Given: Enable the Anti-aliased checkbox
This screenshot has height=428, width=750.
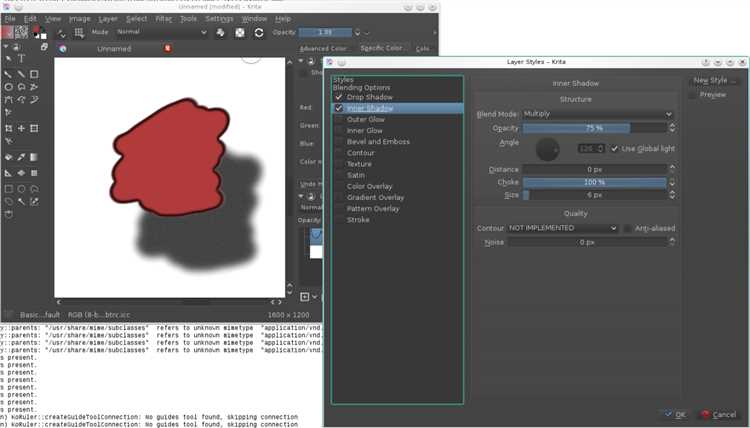Looking at the screenshot, I should point(628,229).
